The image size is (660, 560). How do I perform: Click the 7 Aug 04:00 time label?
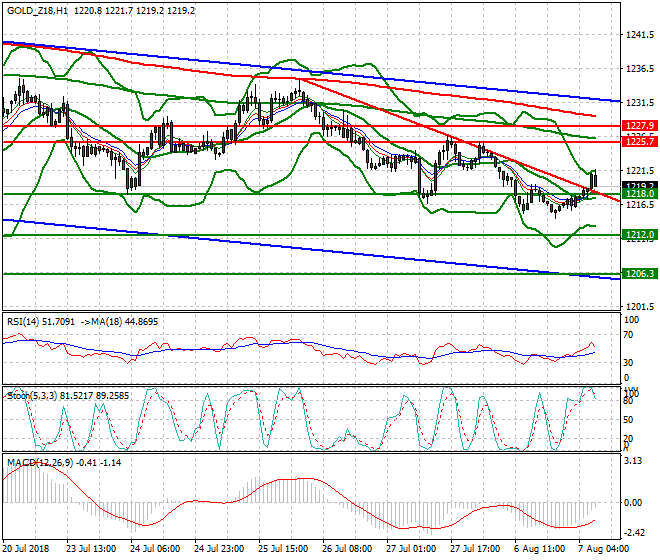coord(604,549)
